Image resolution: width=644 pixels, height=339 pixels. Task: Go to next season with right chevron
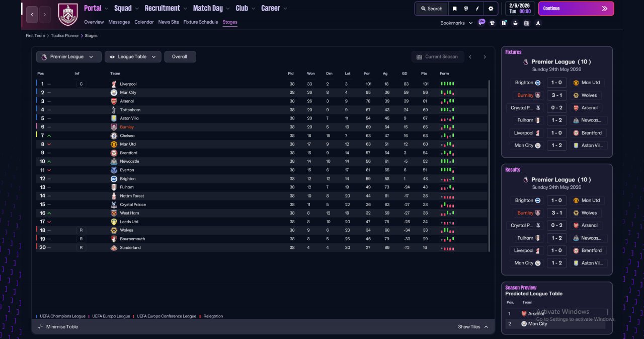[485, 57]
